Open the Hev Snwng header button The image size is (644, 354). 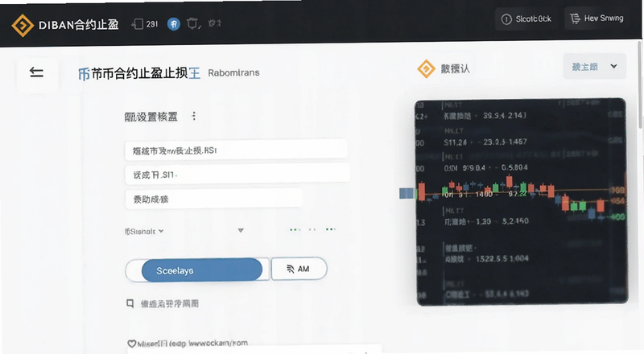[597, 19]
